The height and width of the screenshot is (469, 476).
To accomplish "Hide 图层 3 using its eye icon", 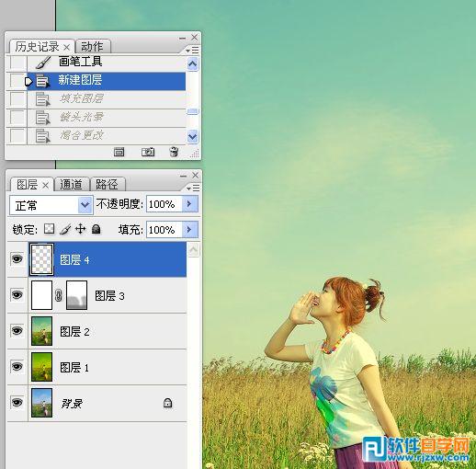I will point(17,295).
